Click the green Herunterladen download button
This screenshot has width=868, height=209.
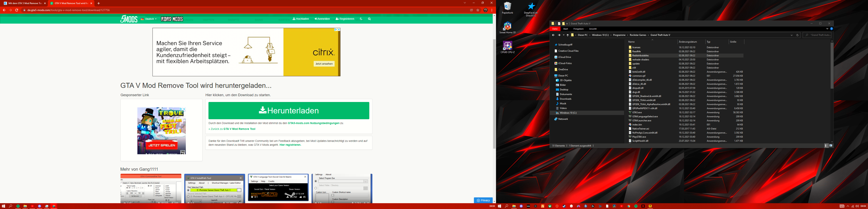click(289, 110)
